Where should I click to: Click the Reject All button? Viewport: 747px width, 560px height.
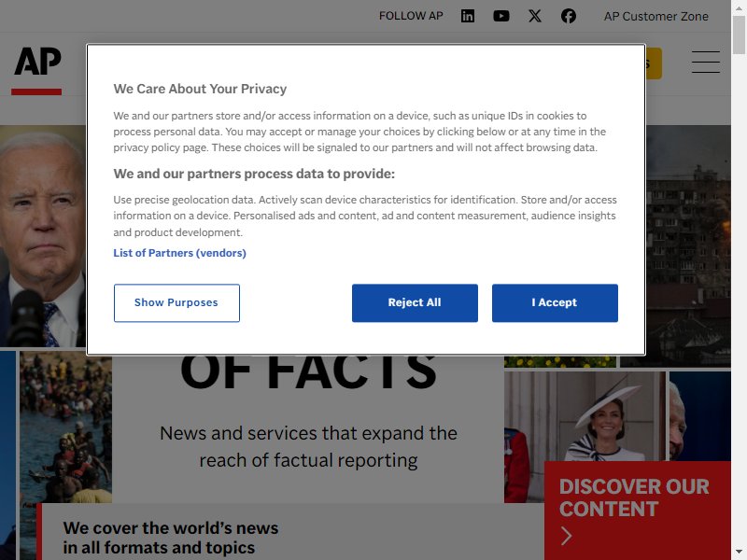(x=415, y=302)
